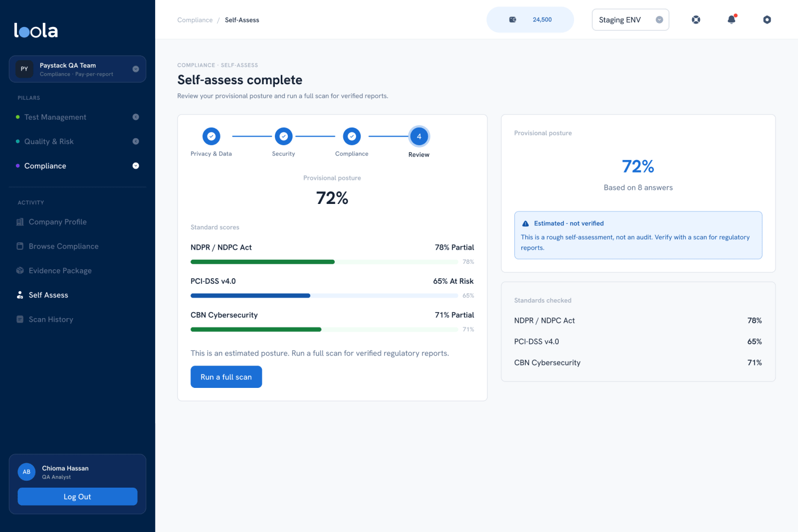Open the Staging ENV dropdown
The height and width of the screenshot is (532, 798).
pyautogui.click(x=630, y=20)
